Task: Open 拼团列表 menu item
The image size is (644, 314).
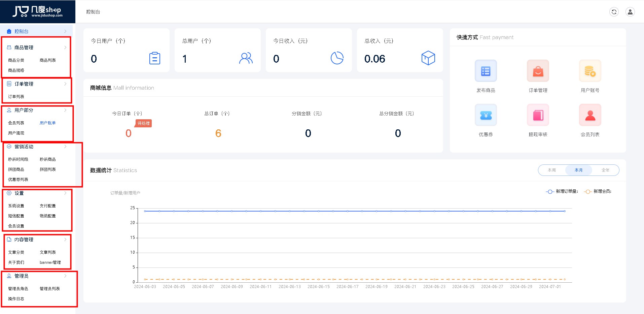Action: click(x=48, y=169)
